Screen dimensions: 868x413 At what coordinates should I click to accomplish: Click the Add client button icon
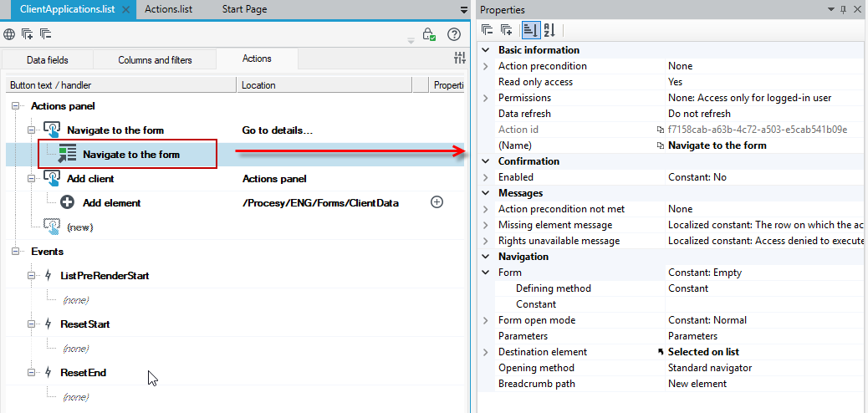point(52,178)
